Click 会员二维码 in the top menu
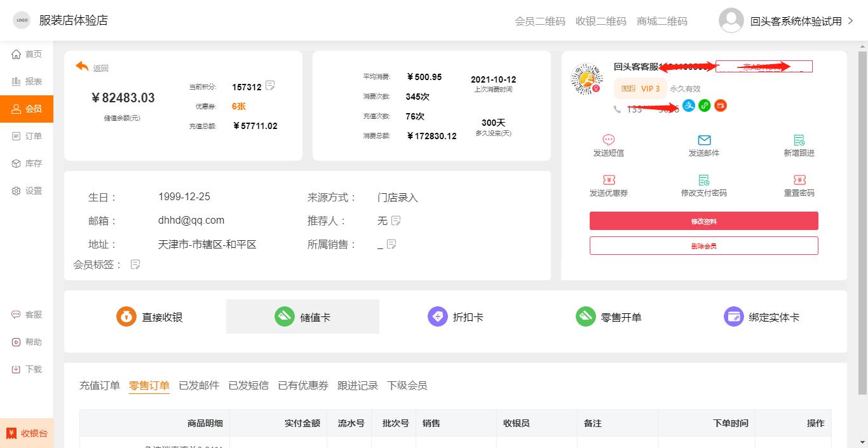 (x=539, y=21)
